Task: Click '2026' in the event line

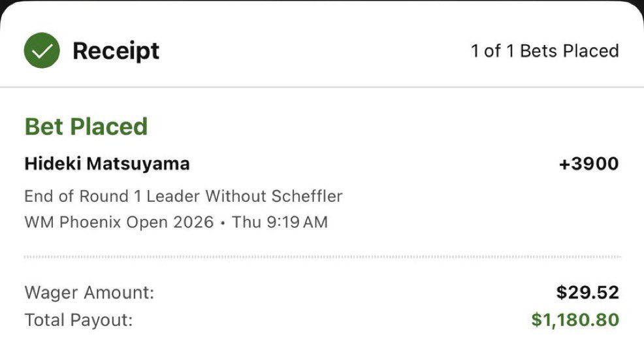Action: (x=193, y=222)
